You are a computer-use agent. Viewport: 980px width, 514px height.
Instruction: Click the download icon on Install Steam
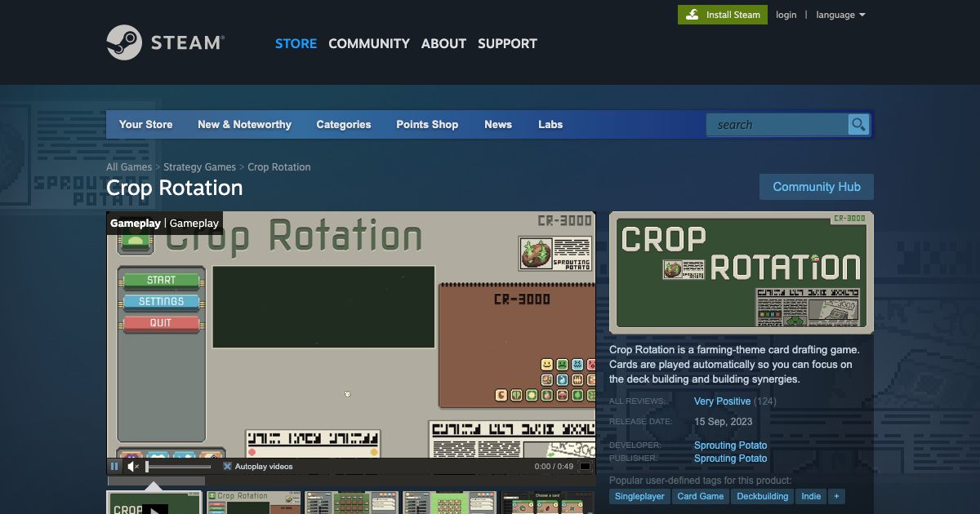693,14
